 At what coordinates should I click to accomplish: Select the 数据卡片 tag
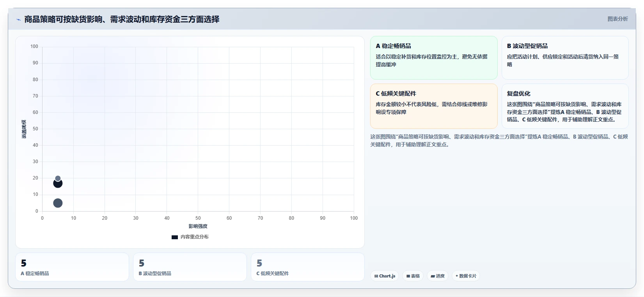click(466, 276)
